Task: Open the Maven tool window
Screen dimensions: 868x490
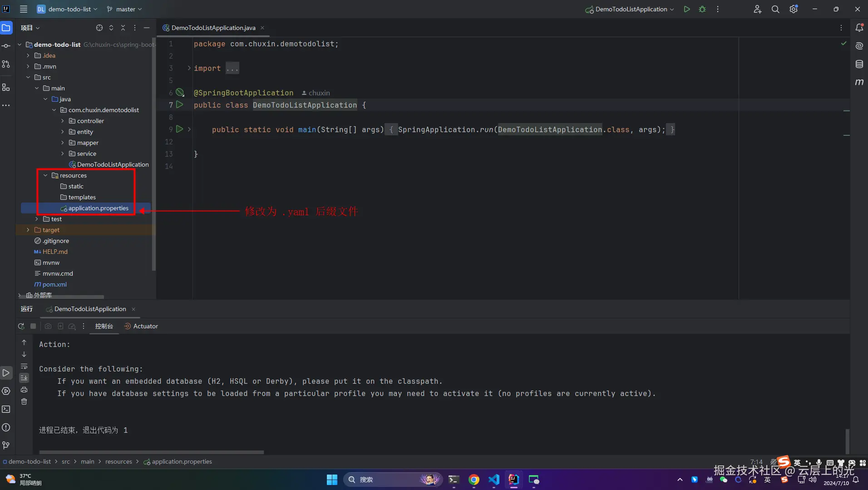Action: [x=859, y=82]
